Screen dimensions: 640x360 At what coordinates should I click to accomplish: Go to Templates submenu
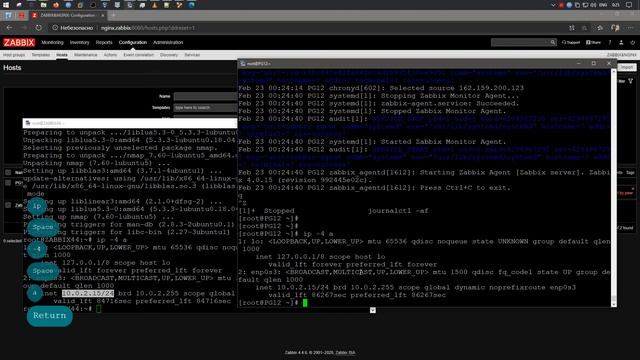coord(40,55)
